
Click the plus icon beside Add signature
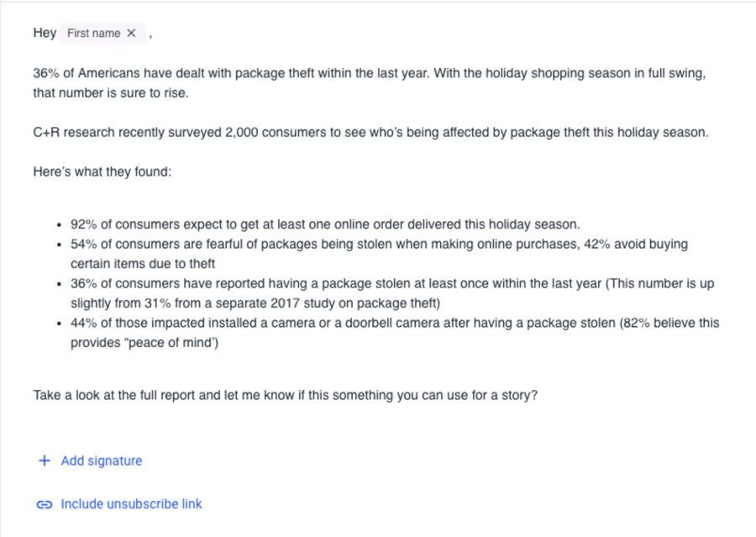[45, 461]
